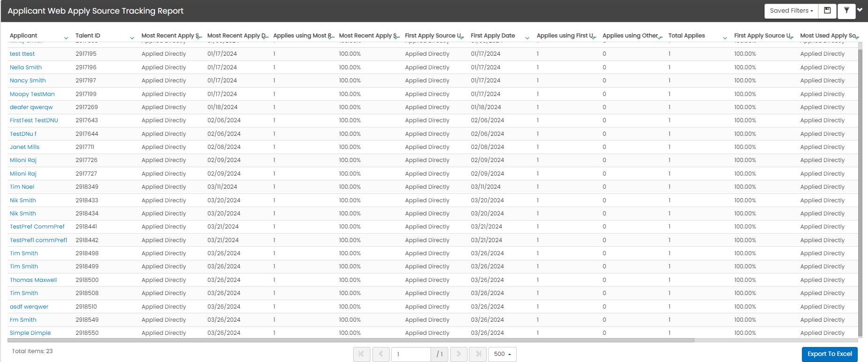The image size is (868, 362).
Task: Sort by the Total Applies header
Action: click(686, 36)
